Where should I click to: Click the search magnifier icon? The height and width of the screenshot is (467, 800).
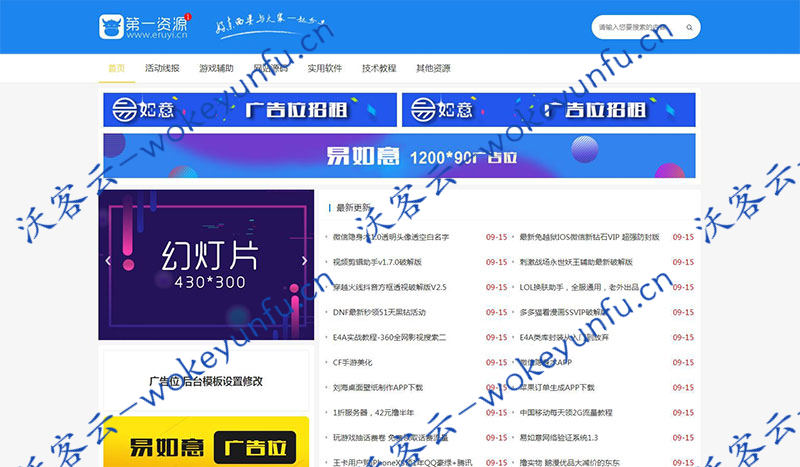point(689,28)
